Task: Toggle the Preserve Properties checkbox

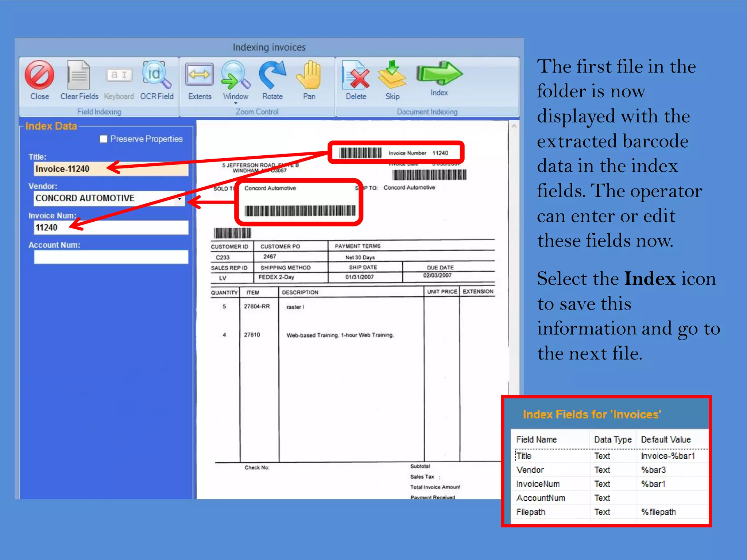Action: tap(104, 139)
